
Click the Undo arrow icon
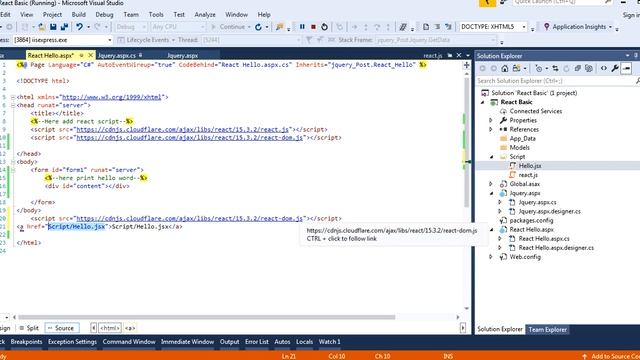79,27
